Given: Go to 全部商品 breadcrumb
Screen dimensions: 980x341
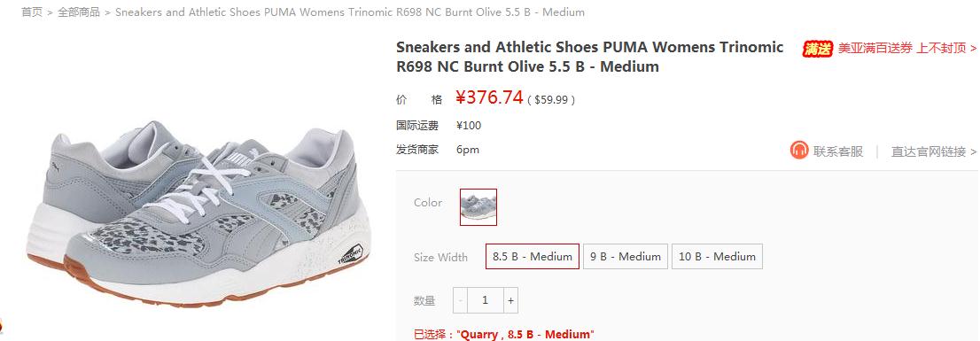Looking at the screenshot, I should [79, 12].
